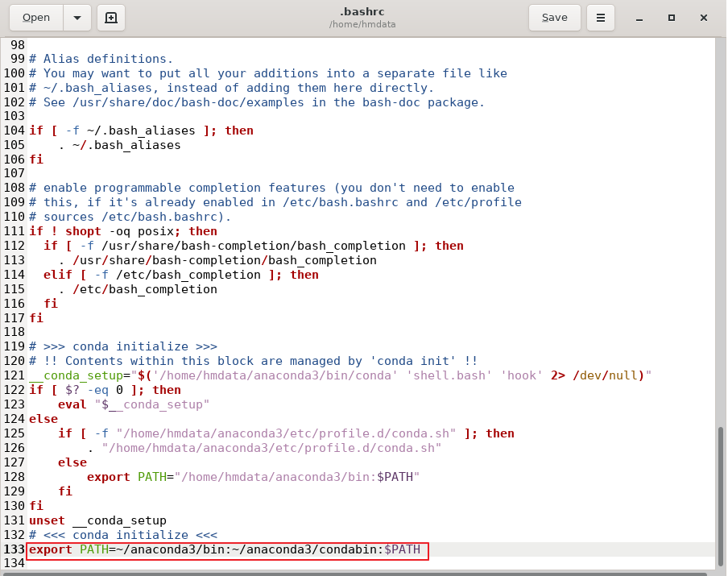Click line 120 'managed by conda init' comment
This screenshot has height=576, width=728.
pyautogui.click(x=253, y=361)
